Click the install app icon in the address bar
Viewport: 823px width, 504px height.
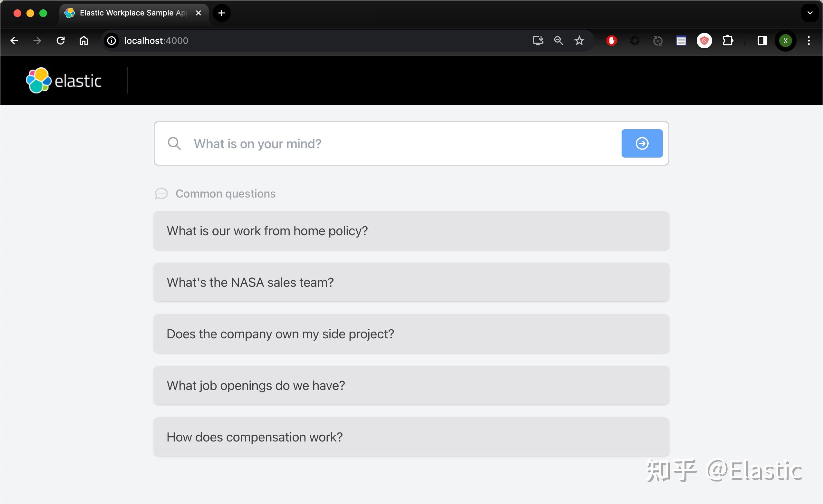tap(538, 40)
